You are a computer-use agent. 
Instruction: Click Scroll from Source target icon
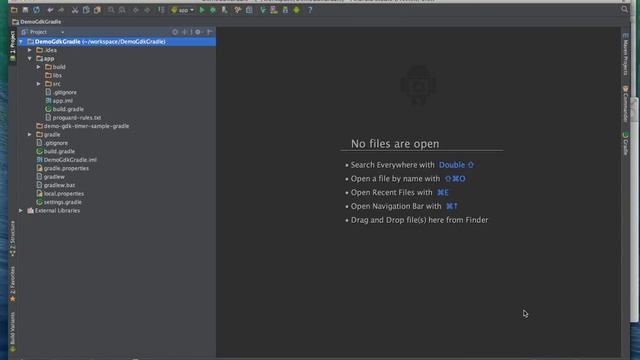[175, 32]
